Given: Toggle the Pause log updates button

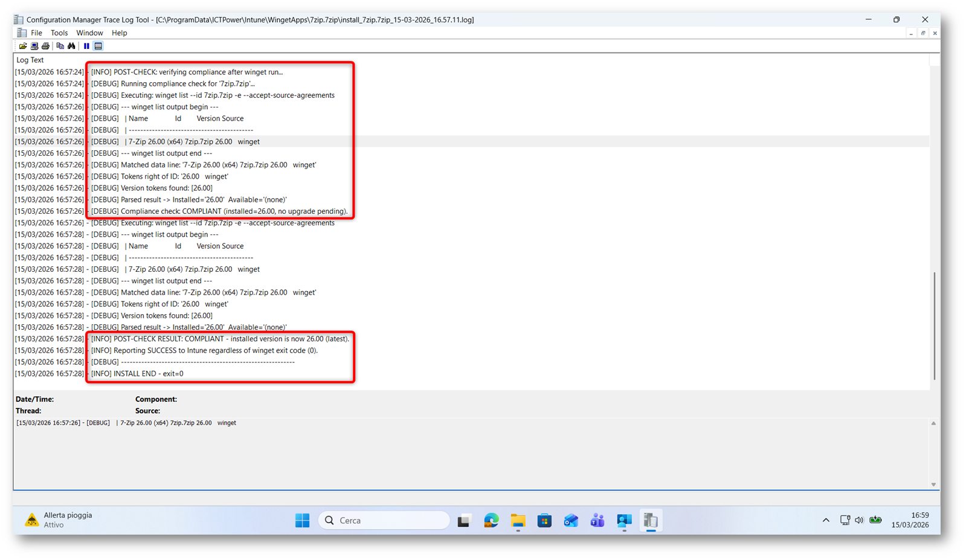Looking at the screenshot, I should (x=86, y=46).
